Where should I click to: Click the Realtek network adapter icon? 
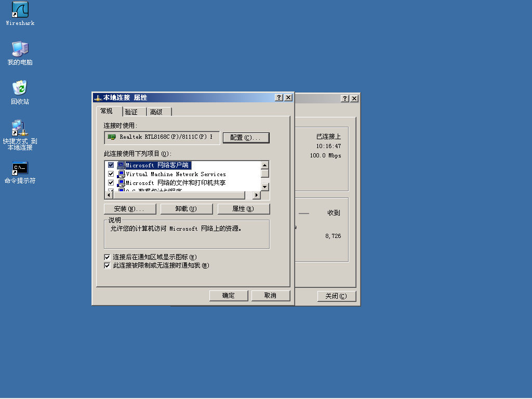tap(112, 137)
